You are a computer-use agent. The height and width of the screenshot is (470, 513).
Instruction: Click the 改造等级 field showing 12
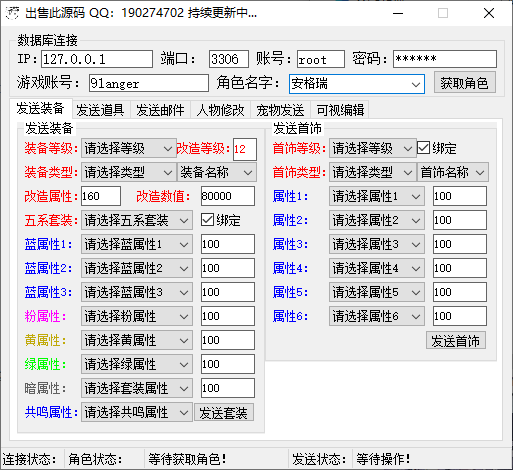point(245,149)
